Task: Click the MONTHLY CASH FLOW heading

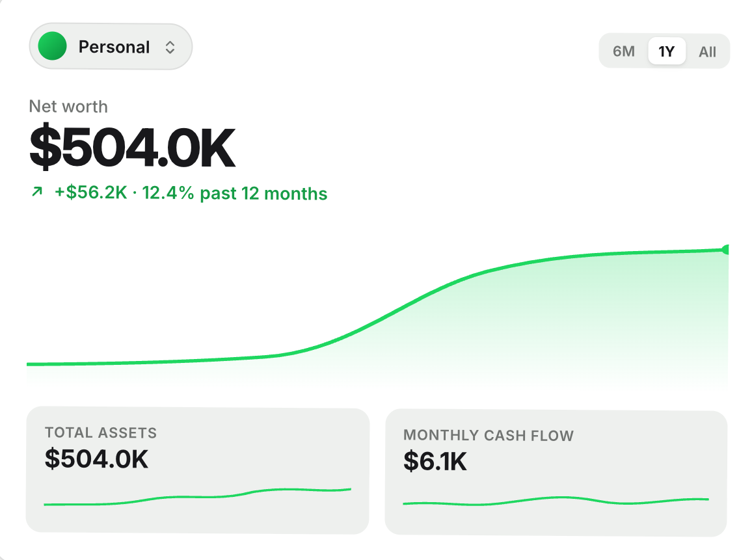Action: coord(489,435)
